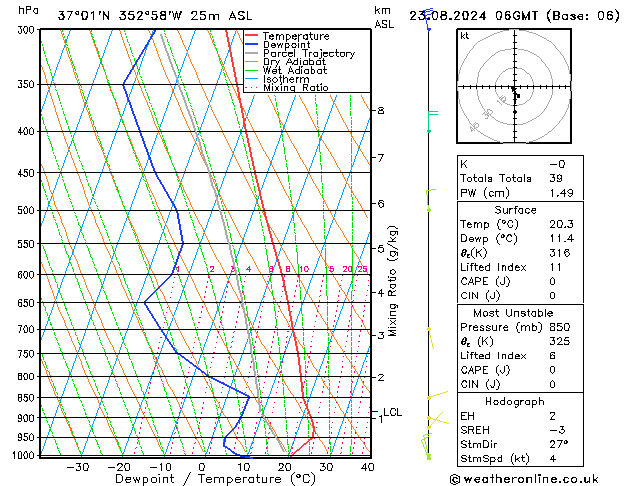Screen dimensions: 629x486
Task: Click the Totals Totals value row
Action: [x=515, y=178]
